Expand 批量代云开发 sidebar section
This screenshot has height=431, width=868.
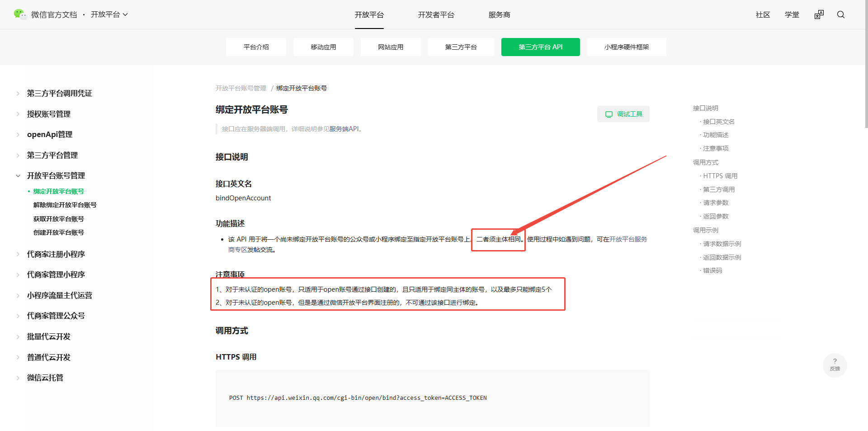point(48,336)
